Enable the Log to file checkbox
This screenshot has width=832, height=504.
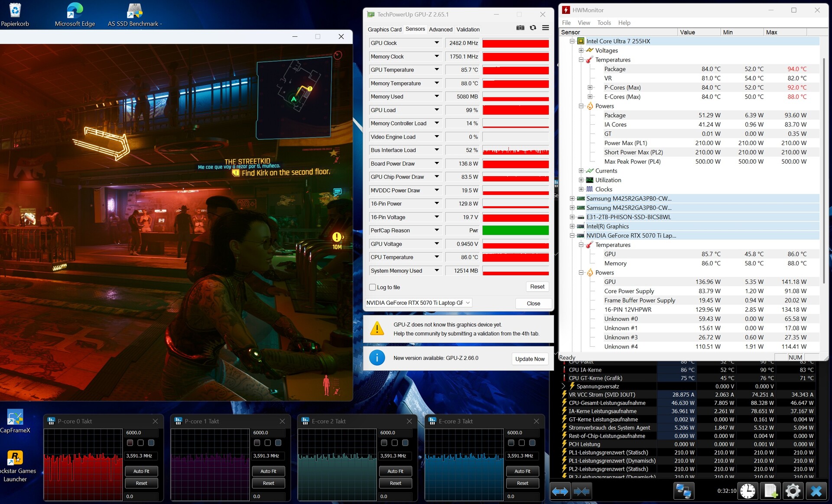[x=372, y=287]
